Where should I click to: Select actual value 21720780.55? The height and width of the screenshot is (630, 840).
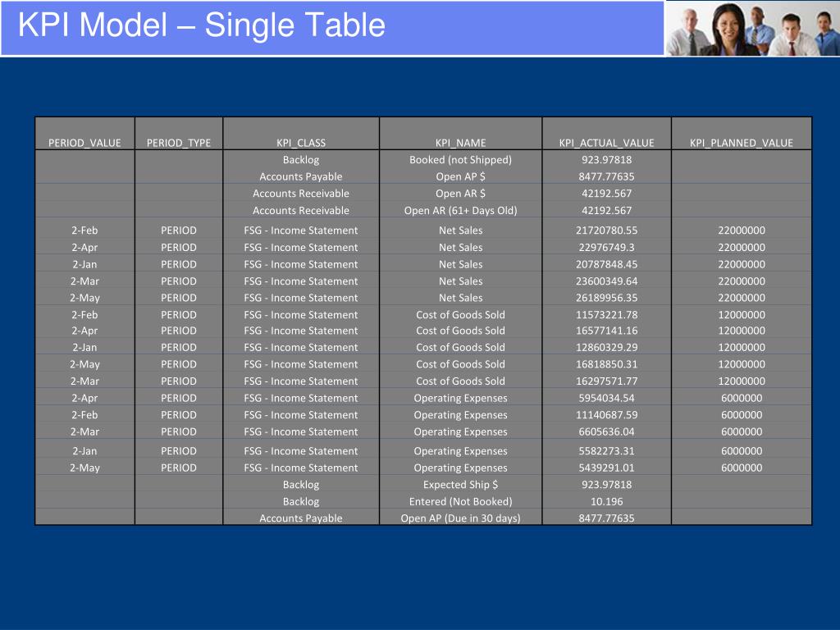pyautogui.click(x=606, y=231)
